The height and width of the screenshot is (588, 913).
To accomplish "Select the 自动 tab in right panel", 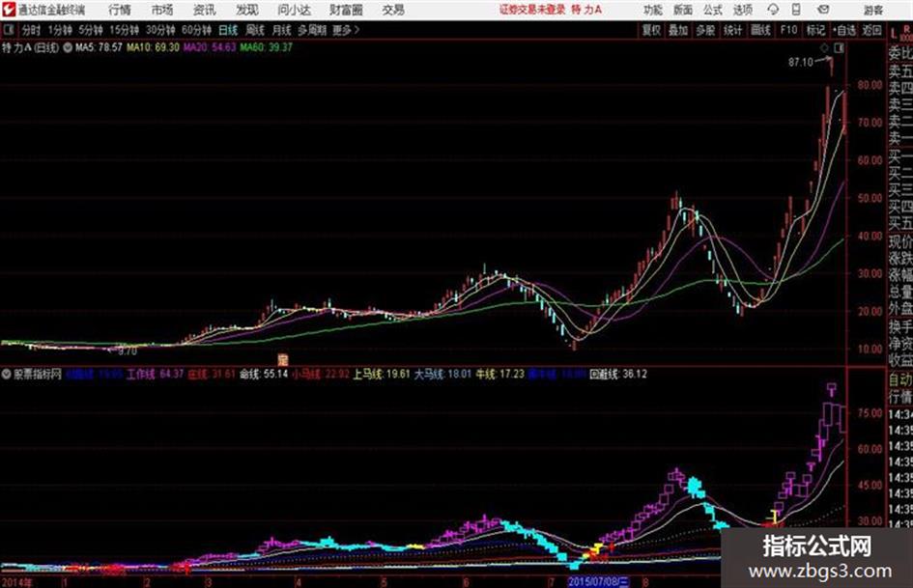I will [x=900, y=380].
